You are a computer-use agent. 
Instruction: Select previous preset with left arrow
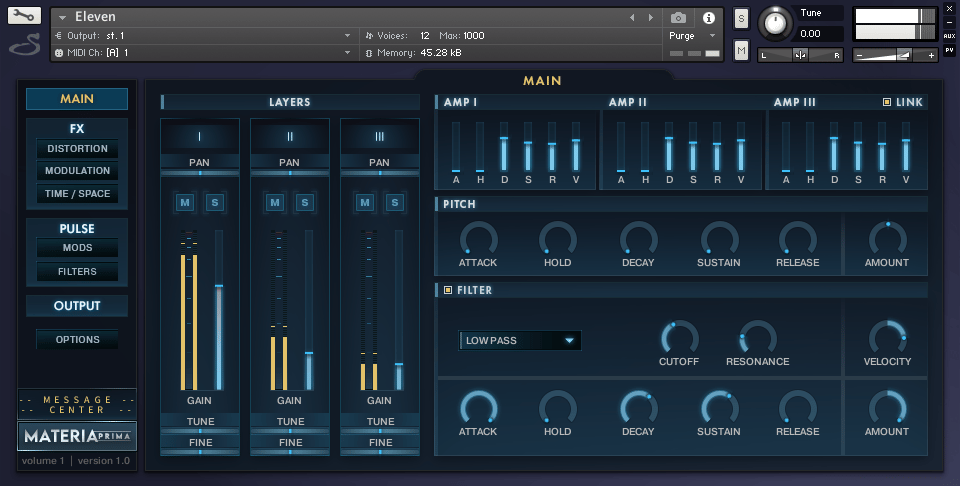pos(632,18)
